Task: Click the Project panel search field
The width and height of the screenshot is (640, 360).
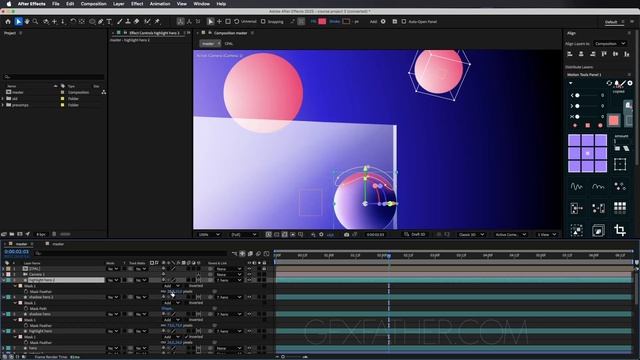Action: click(x=53, y=77)
